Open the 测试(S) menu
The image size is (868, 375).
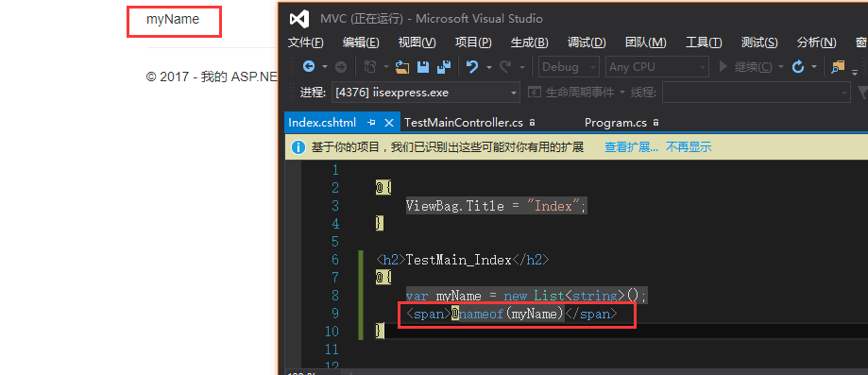click(759, 43)
